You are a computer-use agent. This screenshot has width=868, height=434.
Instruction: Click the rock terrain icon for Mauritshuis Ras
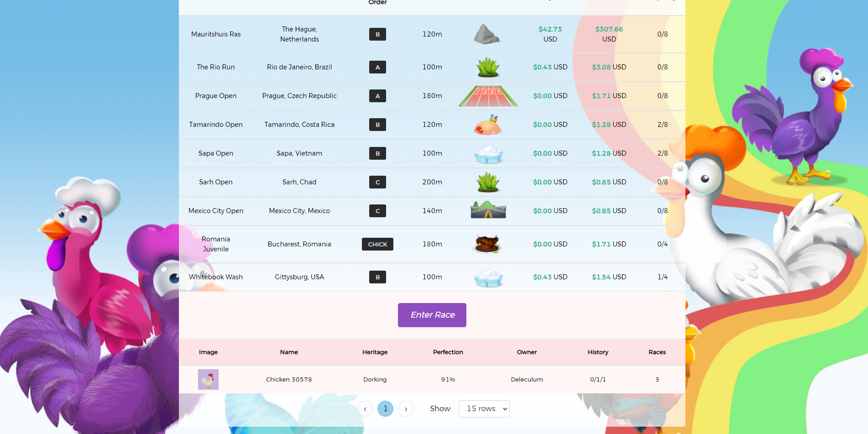tap(487, 34)
